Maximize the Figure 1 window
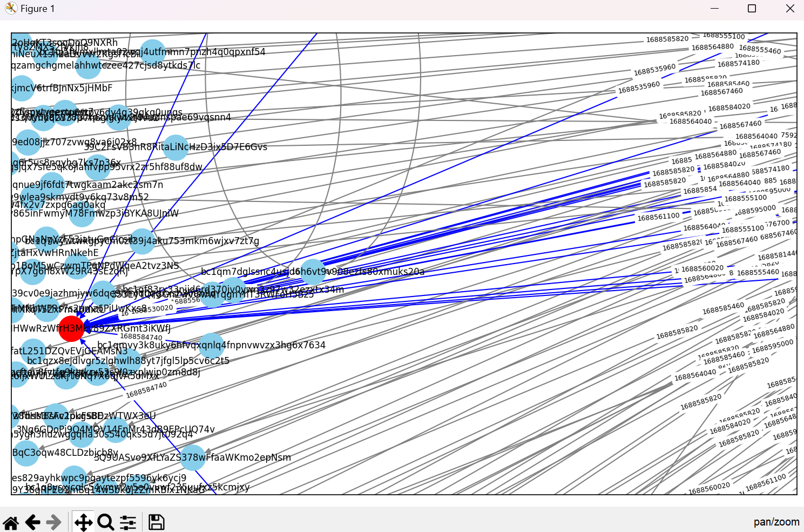 pos(752,9)
